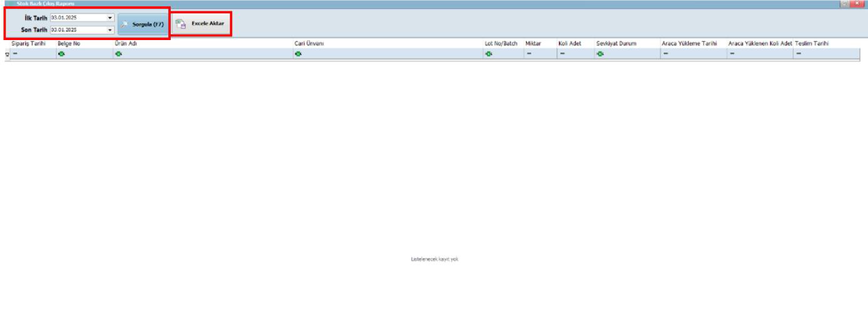The image size is (868, 326).
Task: Click the Lot No/Batch filter operator icon
Action: pos(488,54)
